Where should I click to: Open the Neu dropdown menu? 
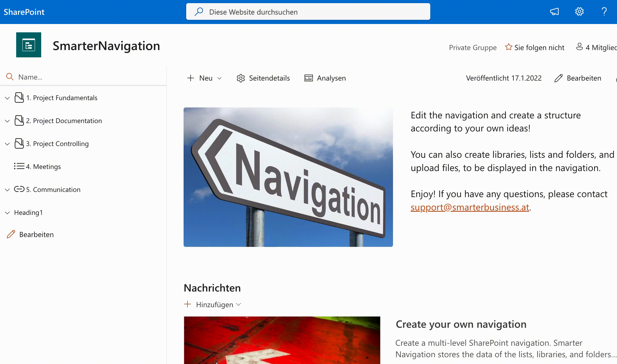tap(204, 78)
